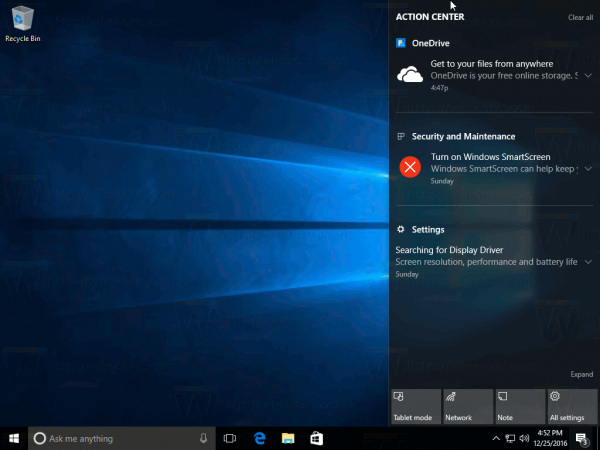This screenshot has height=450, width=600.
Task: Open 'Turn on Windows SmartScreen' notification
Action: (x=494, y=168)
